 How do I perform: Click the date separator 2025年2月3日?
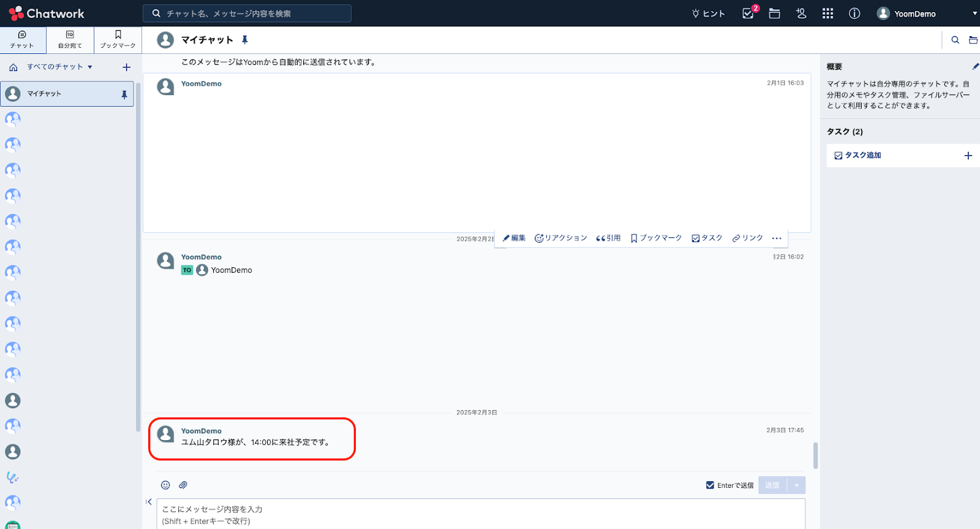477,413
